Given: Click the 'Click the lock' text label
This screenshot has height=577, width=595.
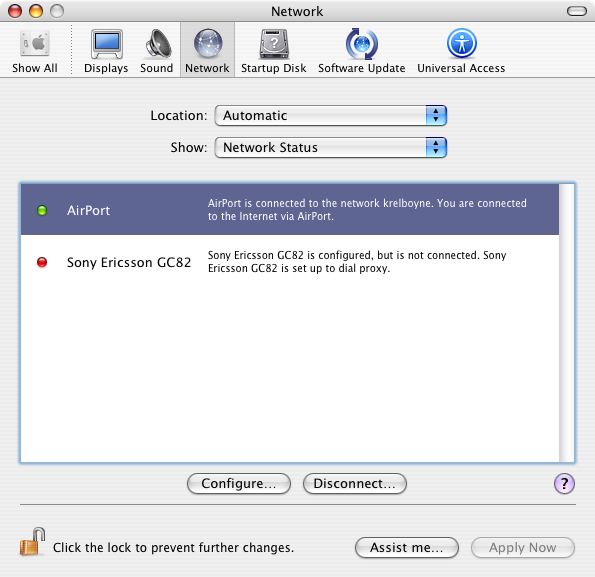Looking at the screenshot, I should (x=173, y=548).
